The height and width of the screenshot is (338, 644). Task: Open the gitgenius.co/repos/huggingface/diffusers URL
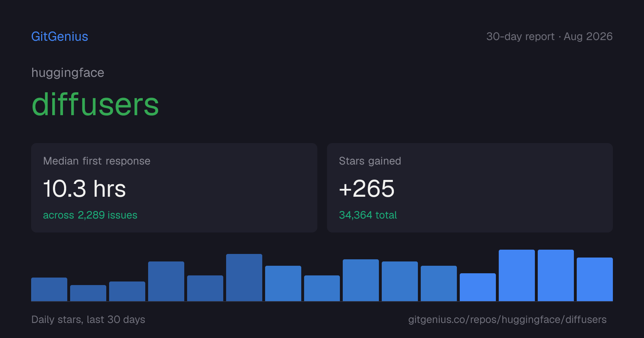coord(507,319)
